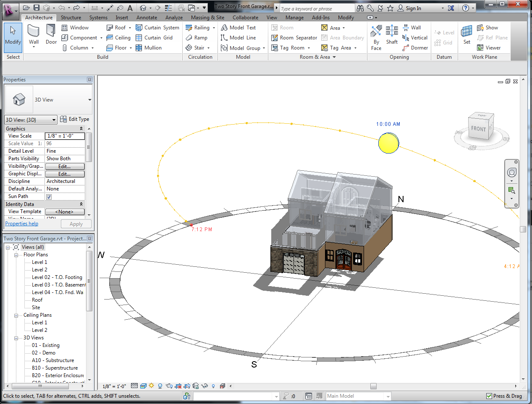The image size is (532, 404).
Task: Click the sun on the sun path
Action: pyautogui.click(x=388, y=143)
